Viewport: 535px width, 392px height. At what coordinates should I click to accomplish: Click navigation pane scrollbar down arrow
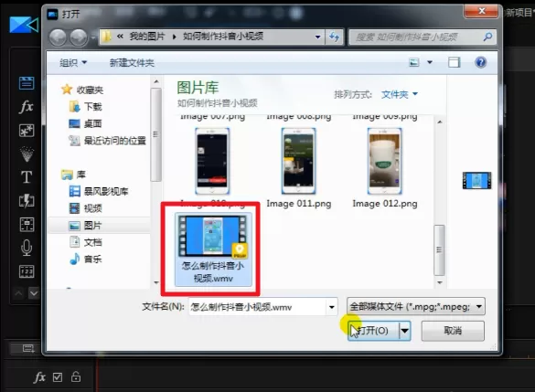[x=156, y=282]
